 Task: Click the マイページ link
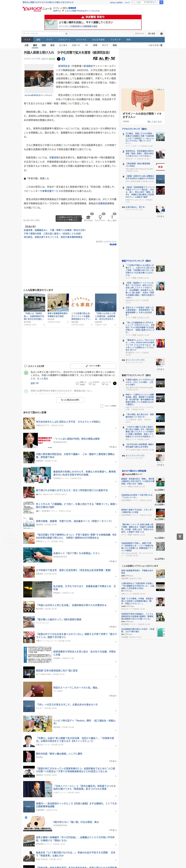pyautogui.click(x=139, y=34)
